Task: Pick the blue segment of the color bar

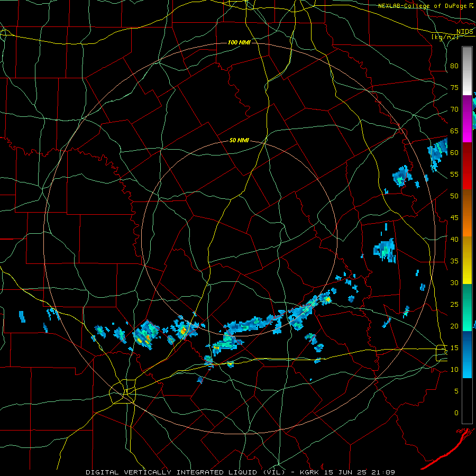Action: click(467, 354)
